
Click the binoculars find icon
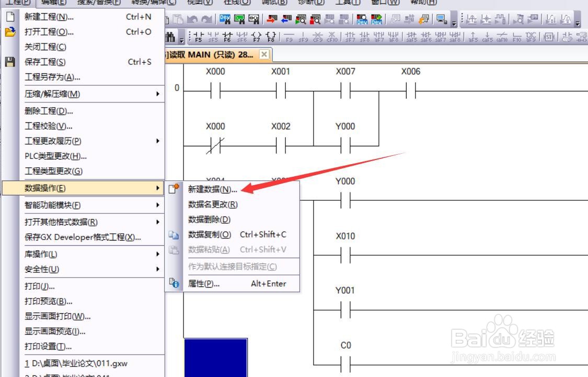pos(170,37)
